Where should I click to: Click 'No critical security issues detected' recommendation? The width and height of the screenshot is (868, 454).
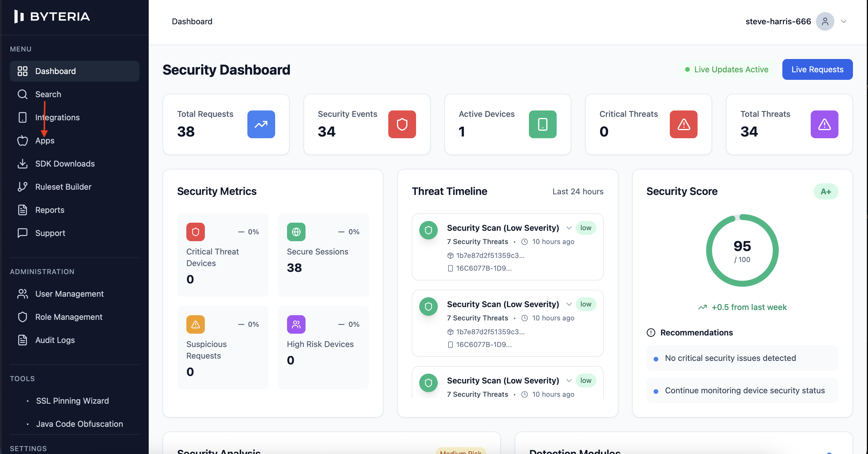point(742,358)
